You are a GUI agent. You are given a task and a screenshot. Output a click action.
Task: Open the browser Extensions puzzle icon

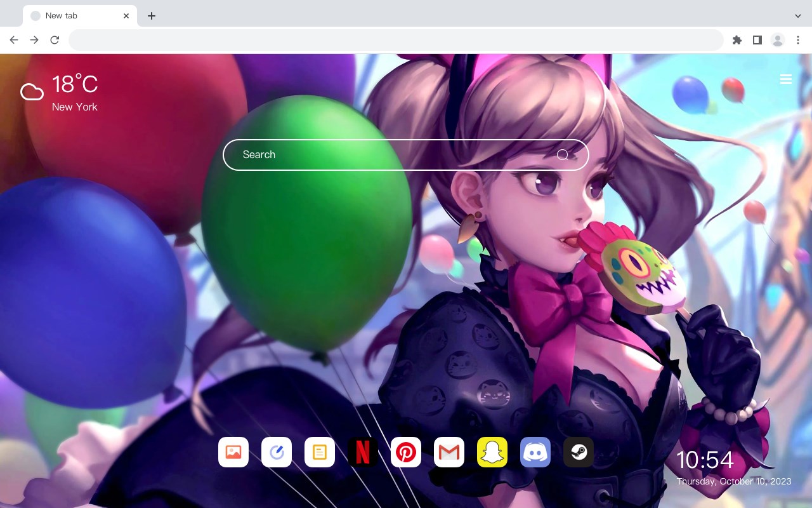[x=737, y=40]
